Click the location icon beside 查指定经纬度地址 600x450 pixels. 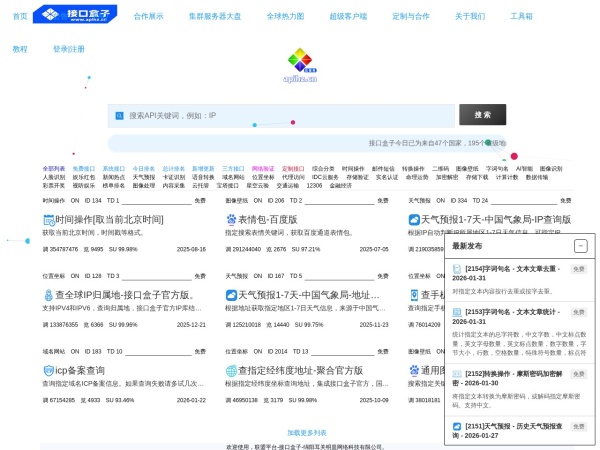(x=231, y=370)
